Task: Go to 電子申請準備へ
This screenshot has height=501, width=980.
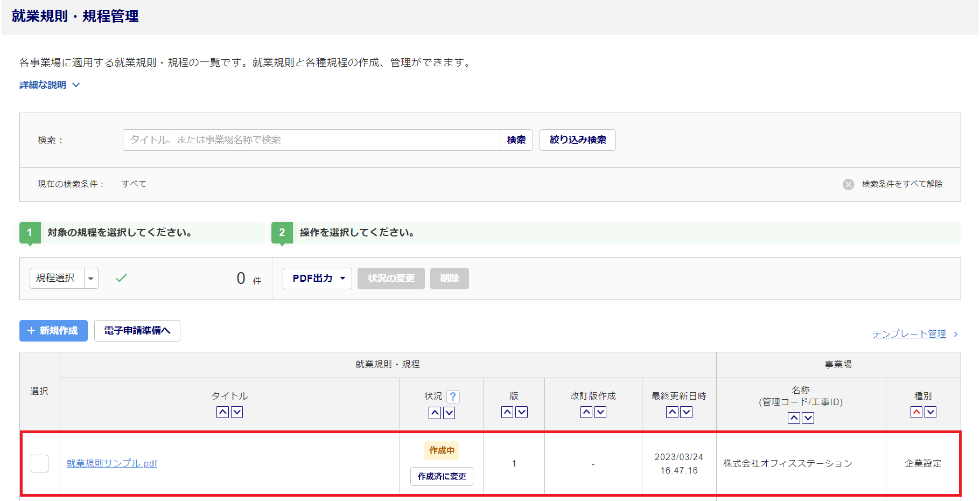Action: (x=137, y=331)
